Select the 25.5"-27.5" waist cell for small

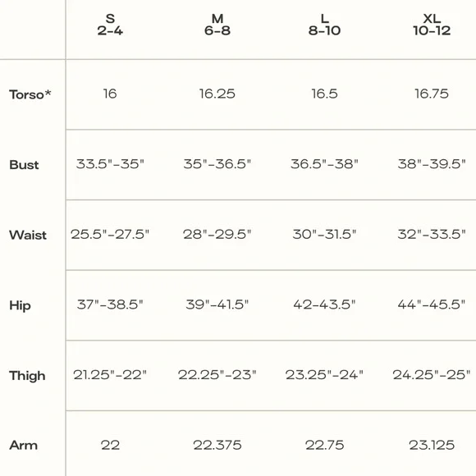pos(110,234)
